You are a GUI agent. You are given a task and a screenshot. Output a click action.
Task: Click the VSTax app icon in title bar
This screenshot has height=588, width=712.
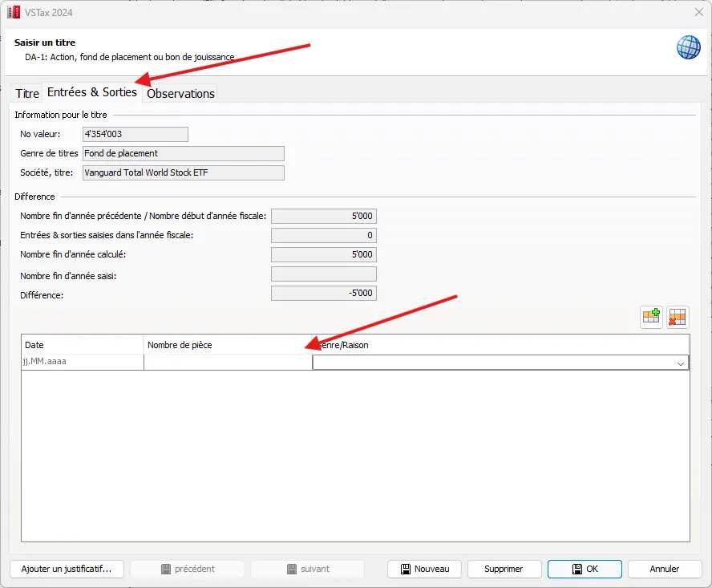pos(14,12)
